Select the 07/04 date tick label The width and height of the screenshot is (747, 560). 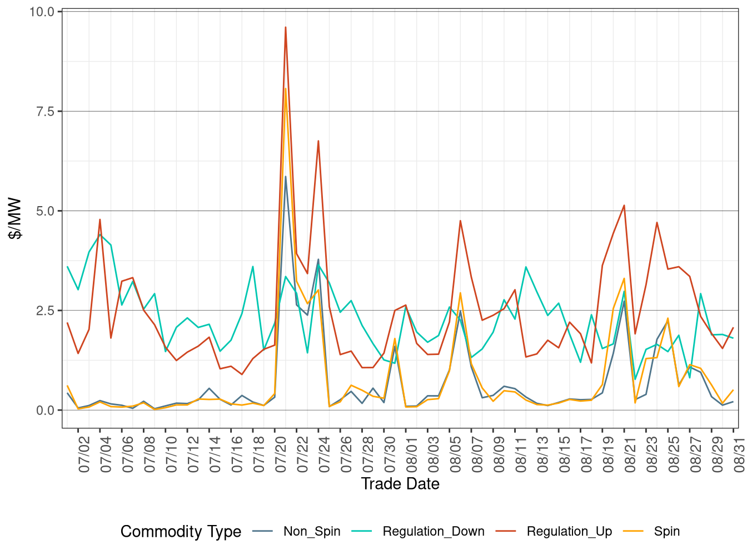coord(106,454)
